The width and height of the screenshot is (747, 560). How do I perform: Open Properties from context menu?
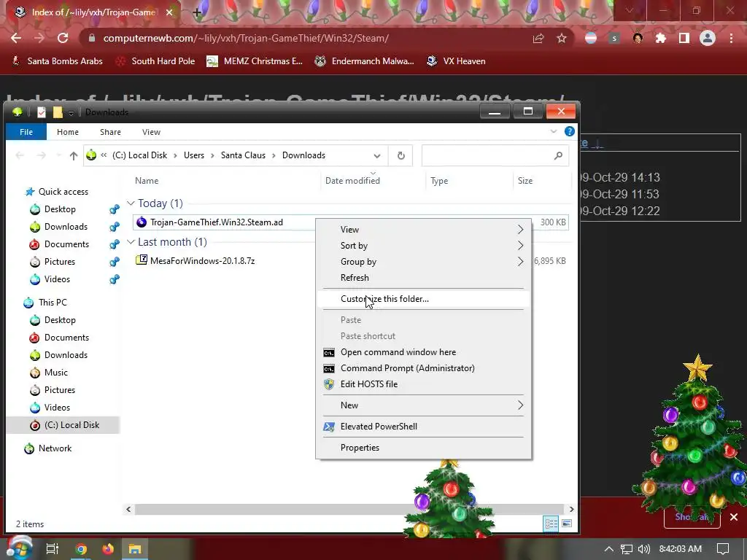[x=423, y=448]
